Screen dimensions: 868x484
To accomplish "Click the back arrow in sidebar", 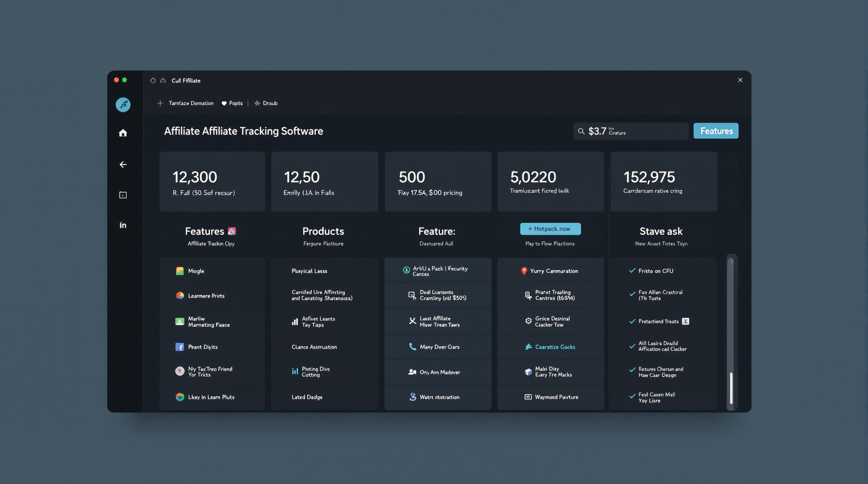I will coord(123,164).
